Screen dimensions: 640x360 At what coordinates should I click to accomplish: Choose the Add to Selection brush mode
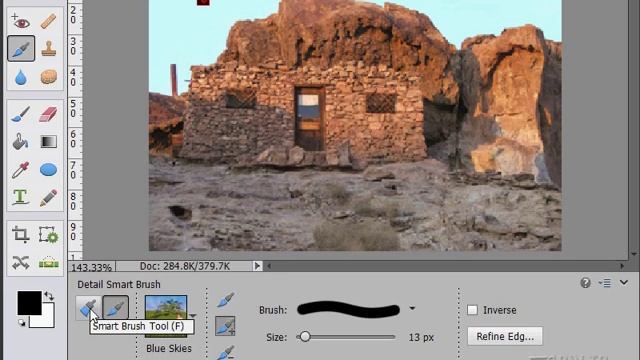[x=225, y=326]
